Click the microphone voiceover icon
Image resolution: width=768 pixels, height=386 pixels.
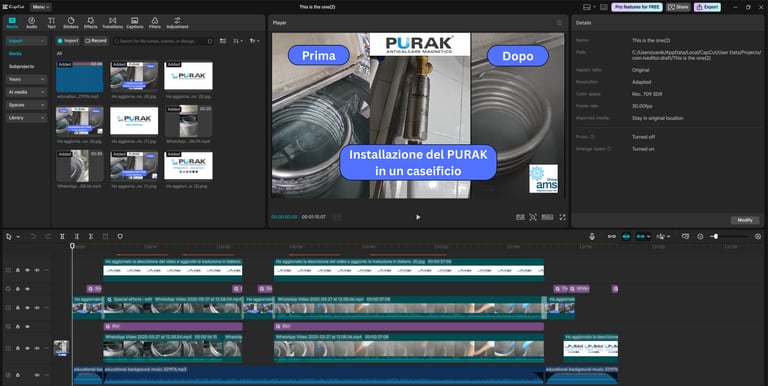click(592, 237)
